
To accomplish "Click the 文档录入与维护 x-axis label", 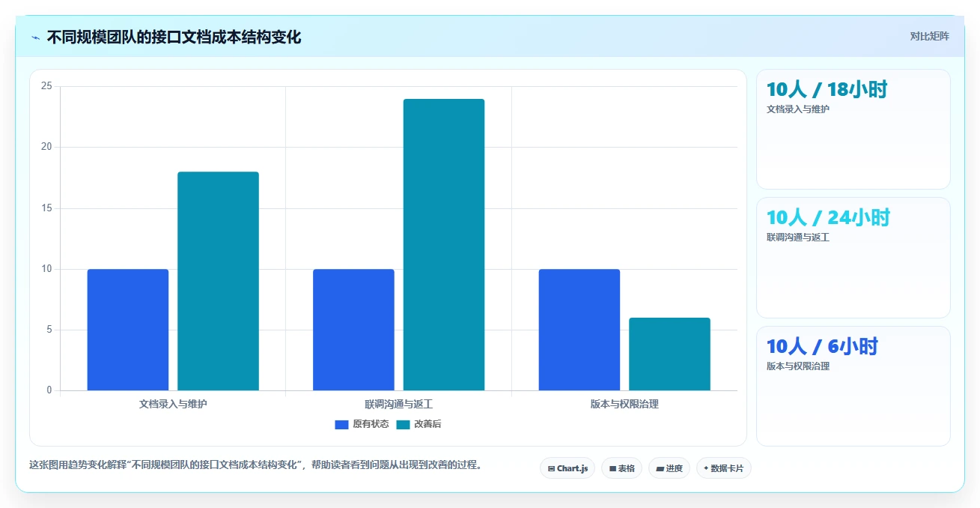I will 173,404.
